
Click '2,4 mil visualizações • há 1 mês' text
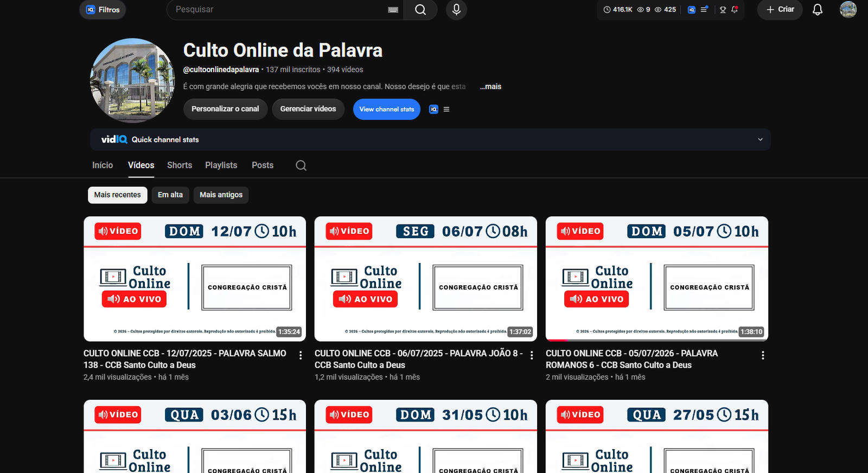(136, 377)
